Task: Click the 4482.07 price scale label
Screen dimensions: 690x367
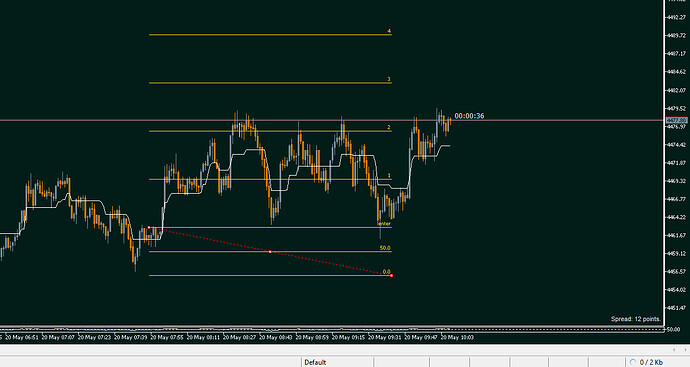Action: [x=677, y=90]
